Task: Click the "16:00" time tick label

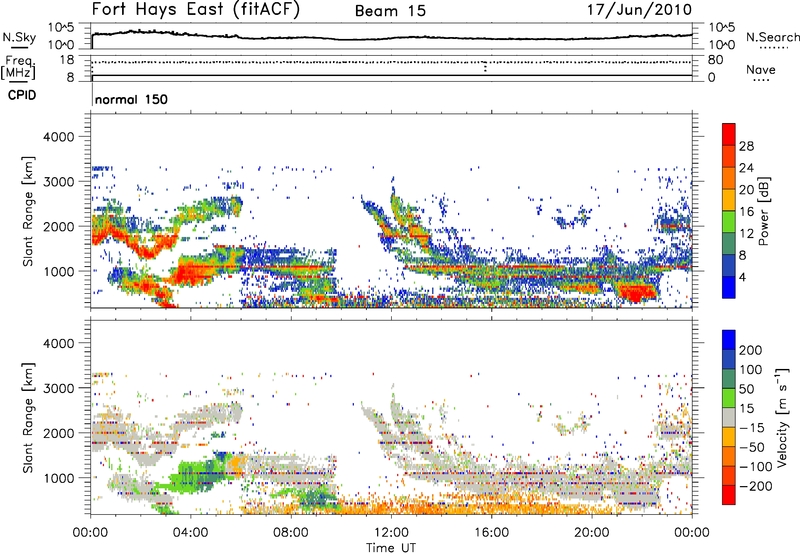Action: click(x=491, y=533)
